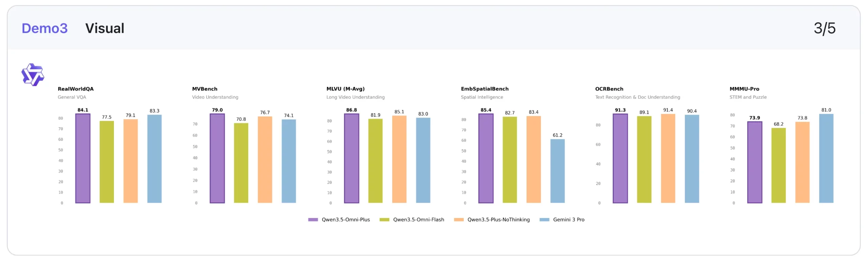The width and height of the screenshot is (868, 262).
Task: Select the Qwen3.5-Omni-Flash legend label
Action: pos(419,220)
